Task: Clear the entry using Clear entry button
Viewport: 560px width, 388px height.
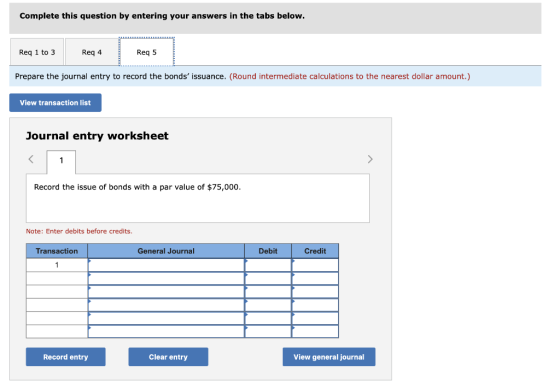Action: coord(168,357)
